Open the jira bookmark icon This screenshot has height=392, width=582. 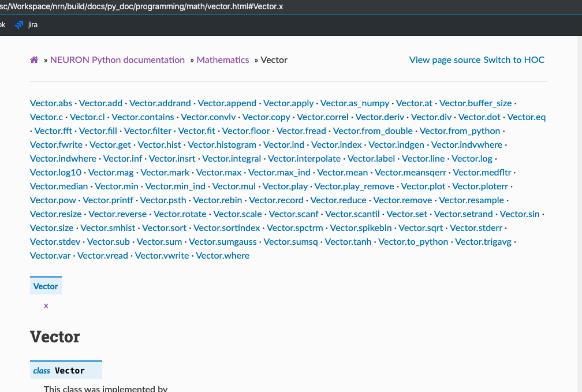(19, 25)
